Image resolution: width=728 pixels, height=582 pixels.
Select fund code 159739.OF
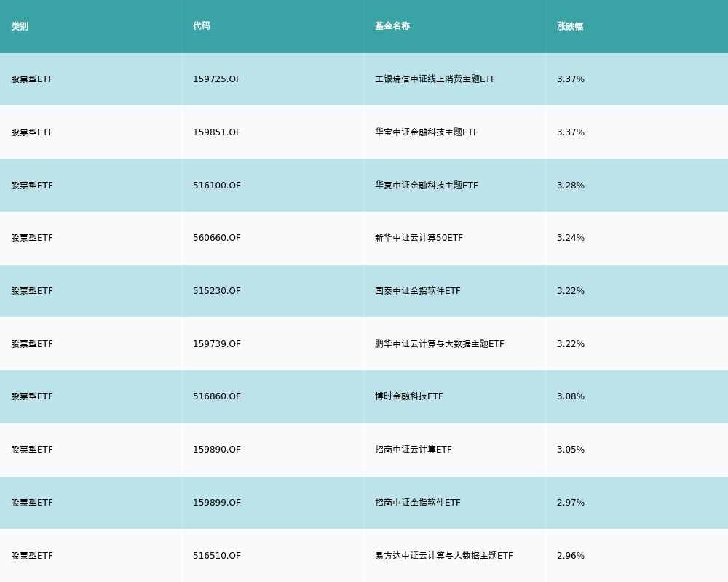point(217,344)
